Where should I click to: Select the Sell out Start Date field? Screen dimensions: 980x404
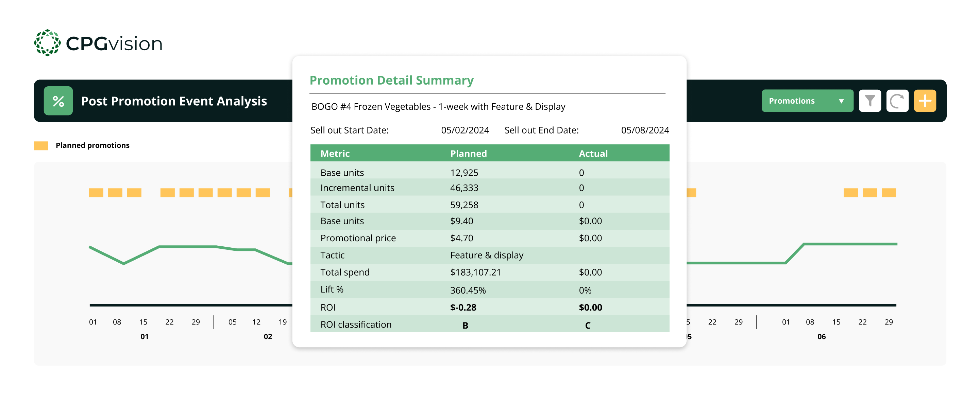(350, 130)
